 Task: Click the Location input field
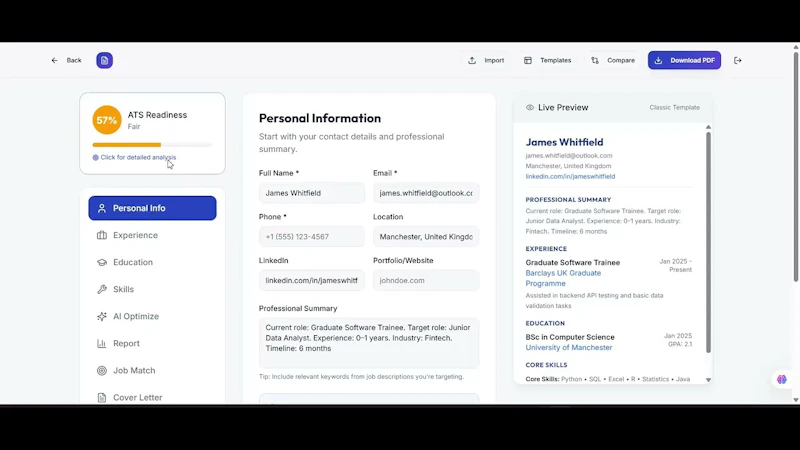click(x=426, y=237)
